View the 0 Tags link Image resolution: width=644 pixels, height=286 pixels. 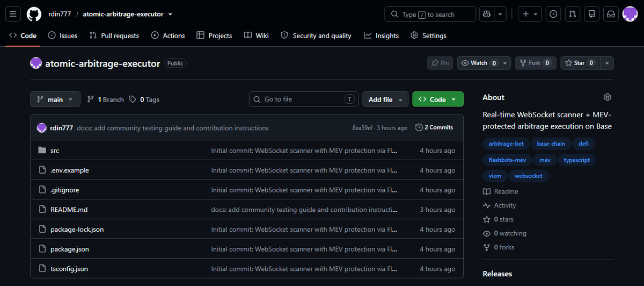[x=144, y=99]
